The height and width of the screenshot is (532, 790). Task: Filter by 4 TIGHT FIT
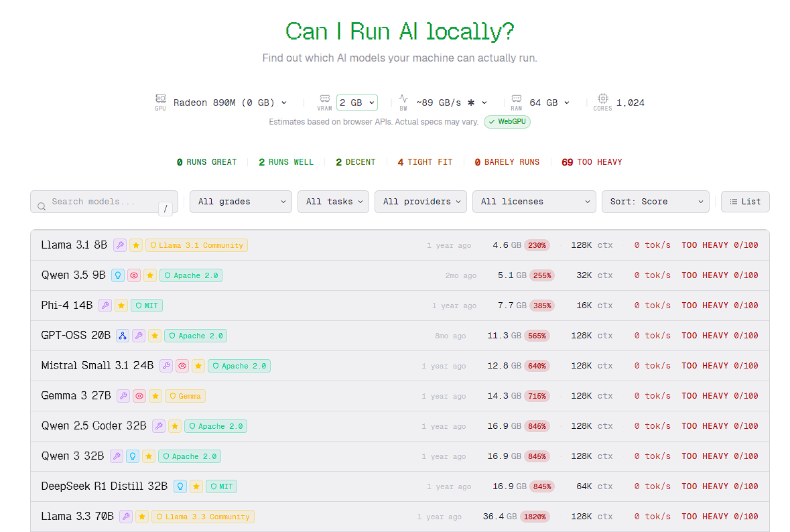point(425,162)
